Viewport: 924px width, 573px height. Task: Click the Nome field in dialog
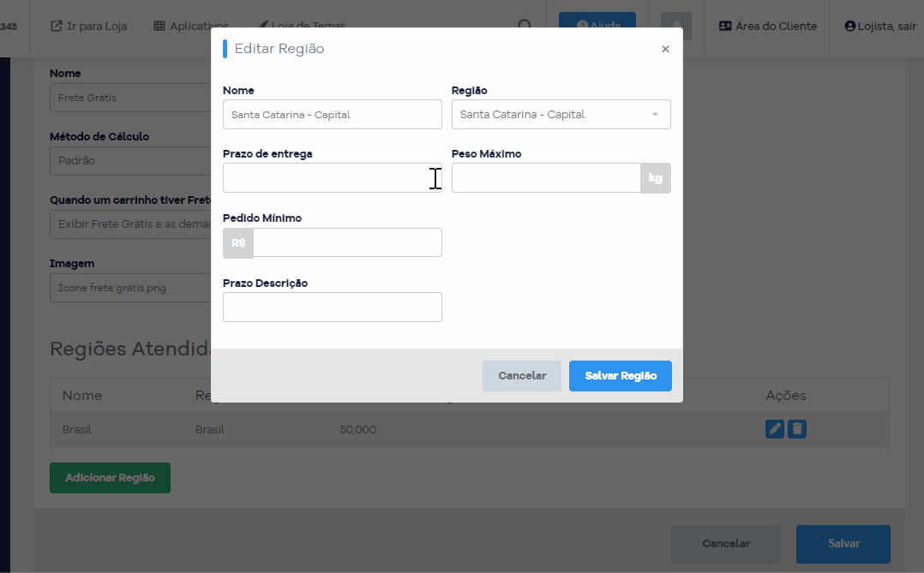(x=333, y=114)
